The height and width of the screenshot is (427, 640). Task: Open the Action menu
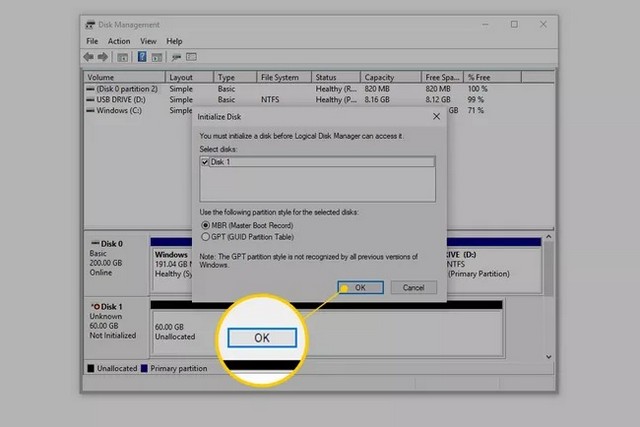(119, 41)
